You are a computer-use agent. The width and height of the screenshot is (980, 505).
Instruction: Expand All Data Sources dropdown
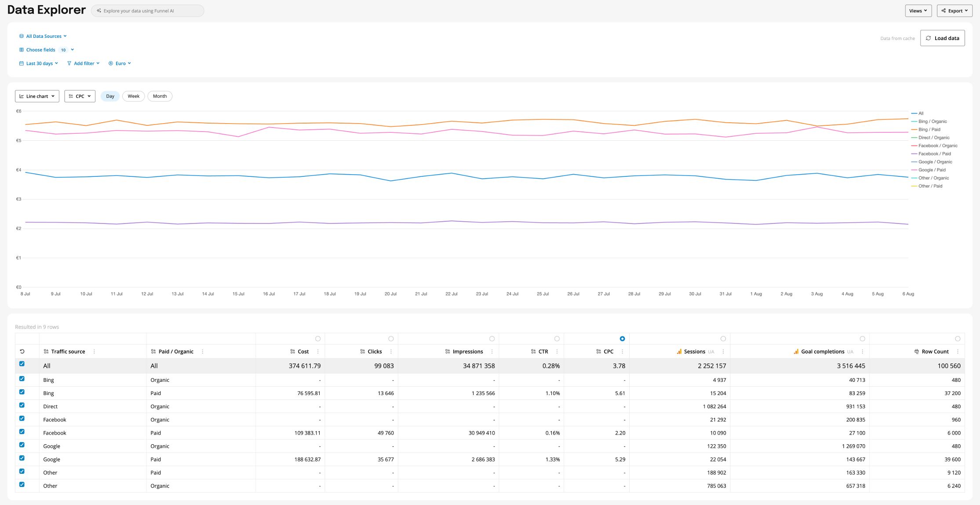pyautogui.click(x=43, y=36)
